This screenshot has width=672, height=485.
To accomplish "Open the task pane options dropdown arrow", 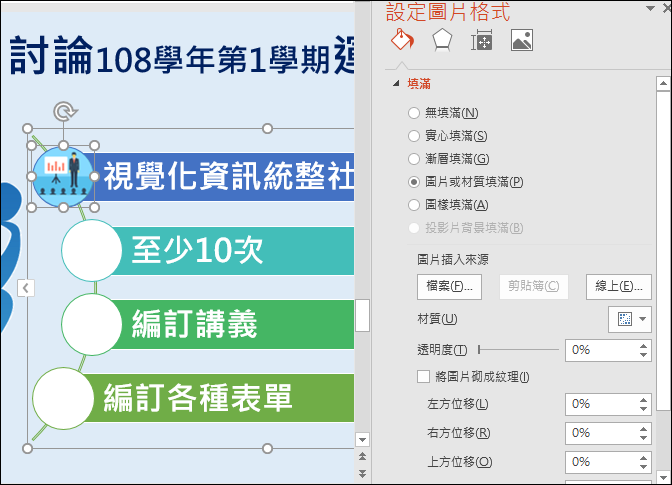I will (x=650, y=8).
